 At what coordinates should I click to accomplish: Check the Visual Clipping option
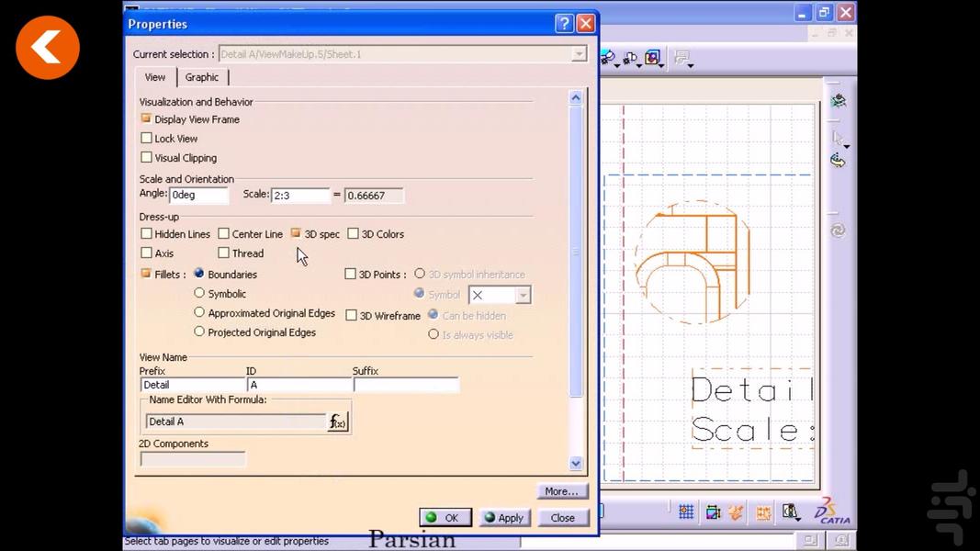(147, 157)
